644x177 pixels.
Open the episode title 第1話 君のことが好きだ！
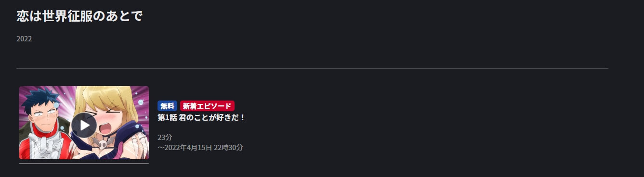tap(201, 117)
